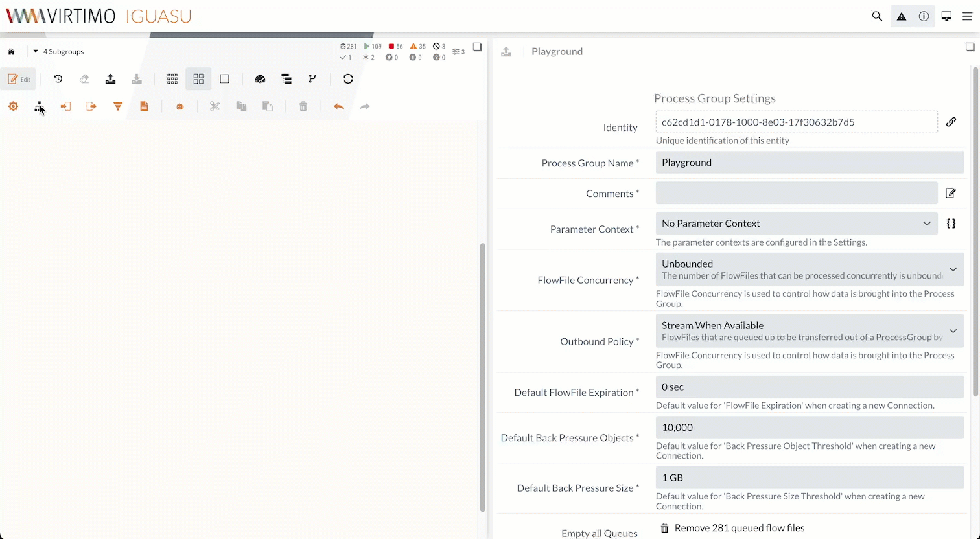Open the FlowFile Concurrency dropdown
980x539 pixels.
click(953, 269)
